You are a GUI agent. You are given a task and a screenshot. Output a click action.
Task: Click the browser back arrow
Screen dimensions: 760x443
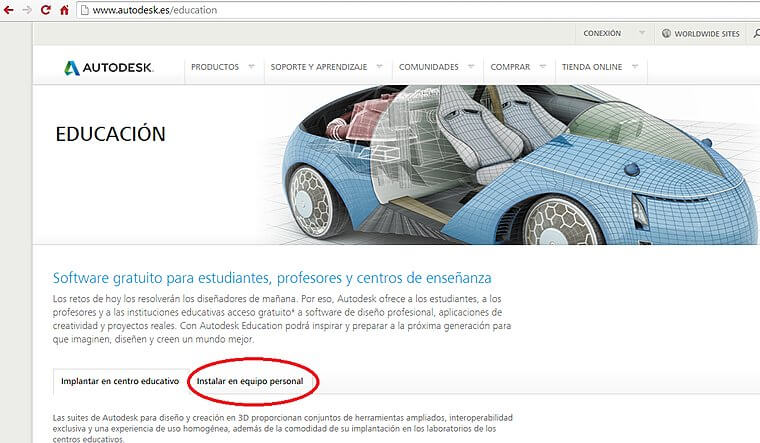click(x=9, y=10)
